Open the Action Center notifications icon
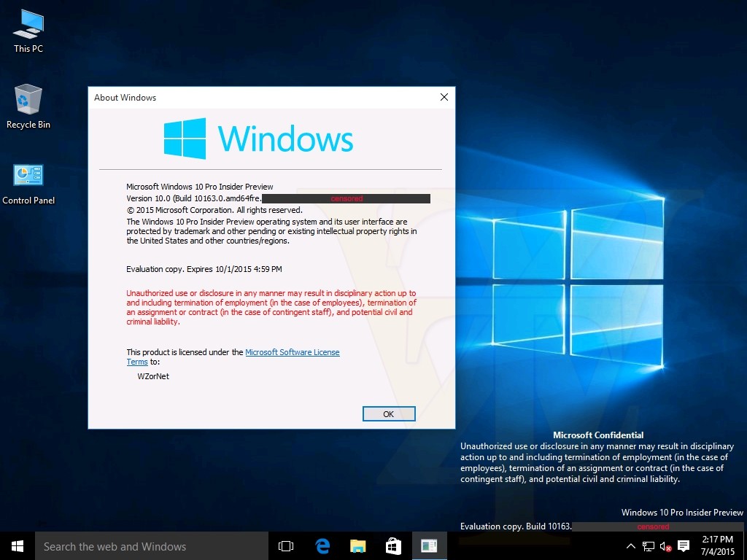747x560 pixels. point(684,546)
